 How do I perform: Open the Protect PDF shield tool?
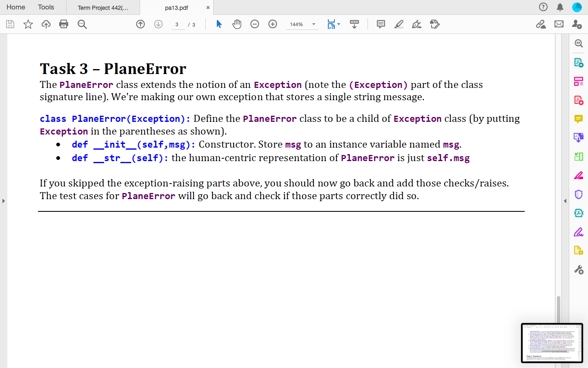pos(579,195)
